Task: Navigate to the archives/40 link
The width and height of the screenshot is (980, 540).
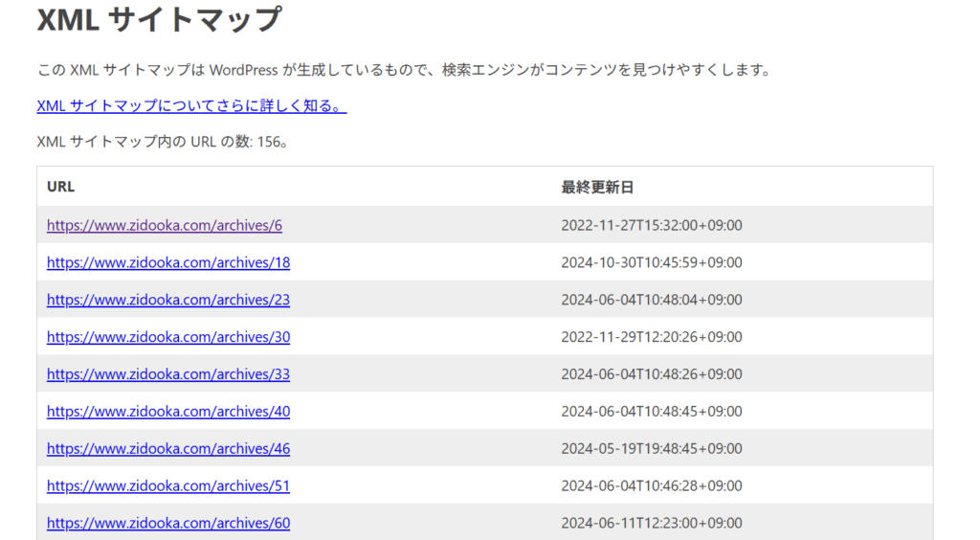Action: pyautogui.click(x=167, y=412)
